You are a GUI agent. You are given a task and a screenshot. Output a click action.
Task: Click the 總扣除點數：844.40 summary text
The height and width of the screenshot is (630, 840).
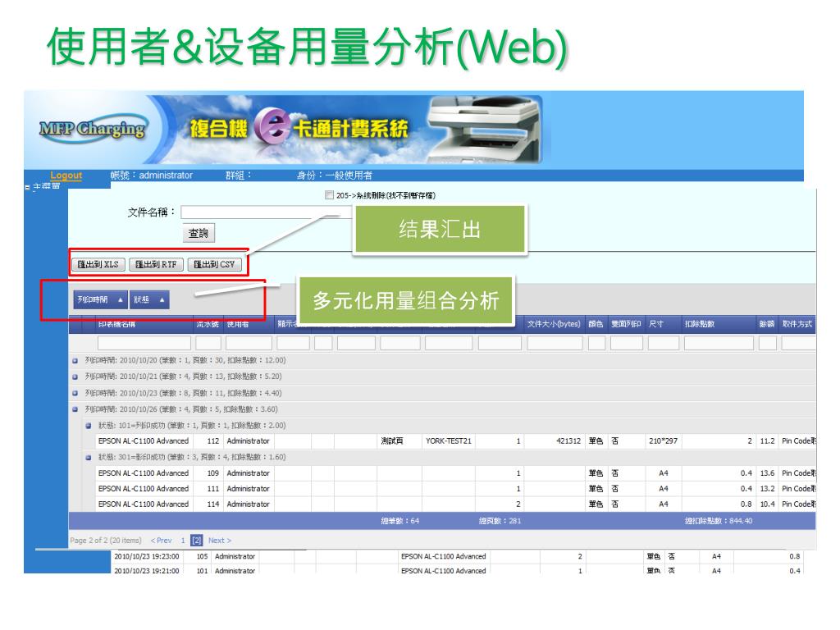coord(719,521)
